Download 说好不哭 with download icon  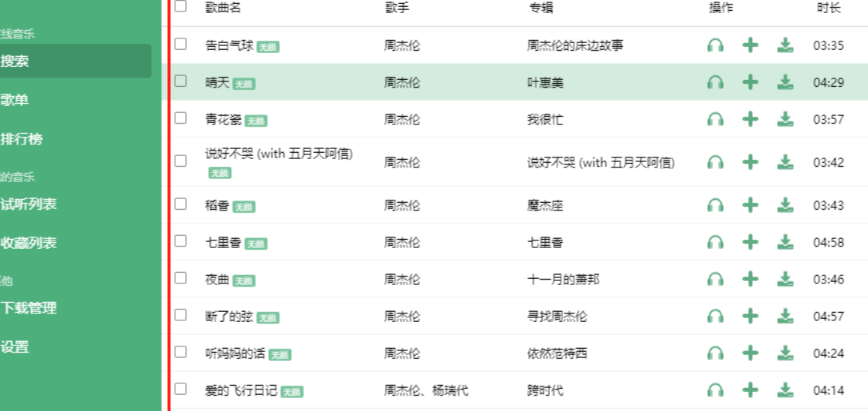(785, 162)
